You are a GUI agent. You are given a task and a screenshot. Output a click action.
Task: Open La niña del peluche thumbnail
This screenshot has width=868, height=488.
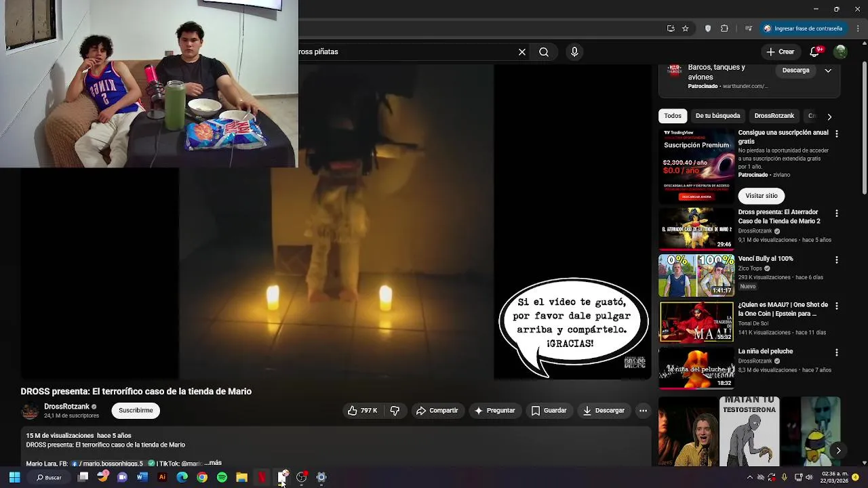[x=696, y=369]
